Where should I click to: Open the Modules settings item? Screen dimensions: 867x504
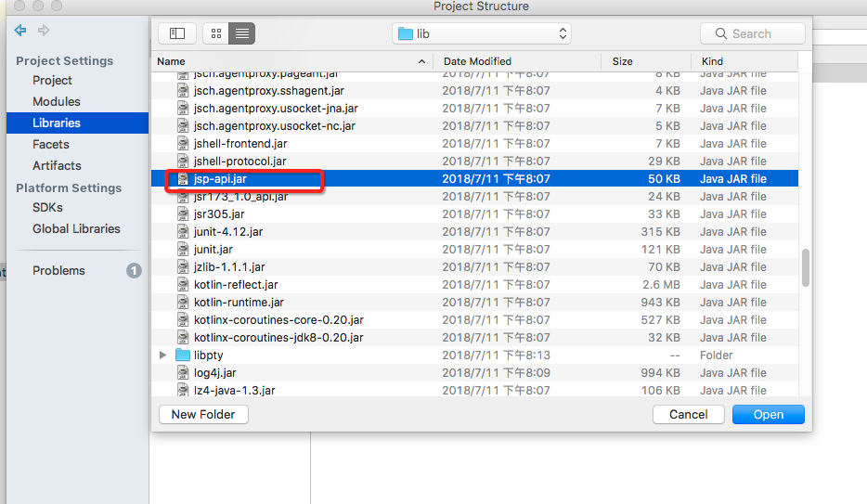[x=57, y=102]
